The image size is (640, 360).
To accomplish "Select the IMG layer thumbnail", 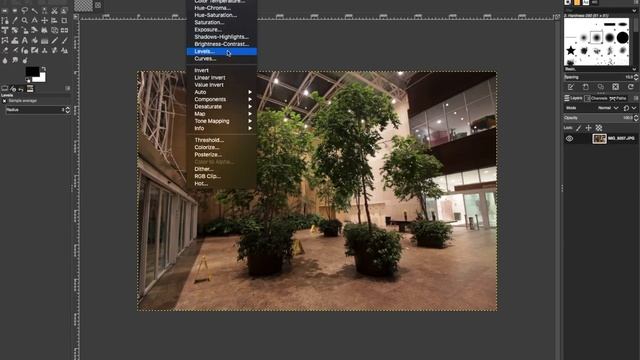I will tap(600, 139).
